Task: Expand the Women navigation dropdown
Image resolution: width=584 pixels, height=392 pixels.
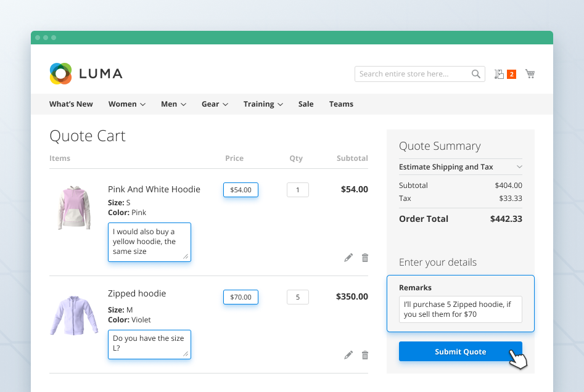Action: (x=126, y=104)
